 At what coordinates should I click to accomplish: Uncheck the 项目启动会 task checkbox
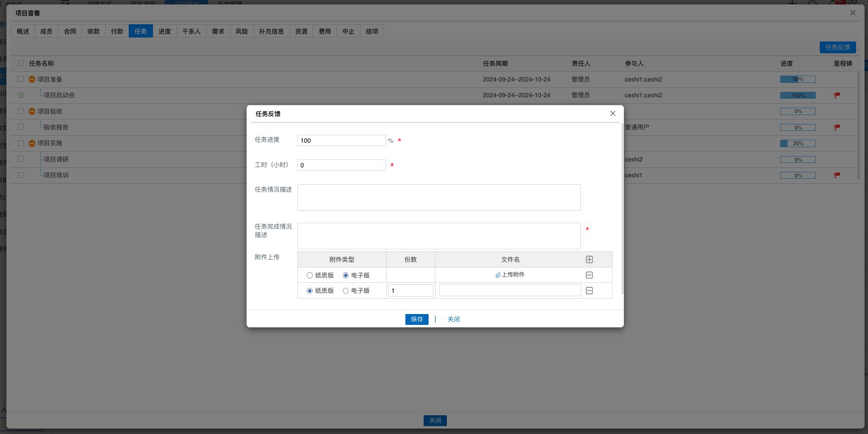click(21, 95)
